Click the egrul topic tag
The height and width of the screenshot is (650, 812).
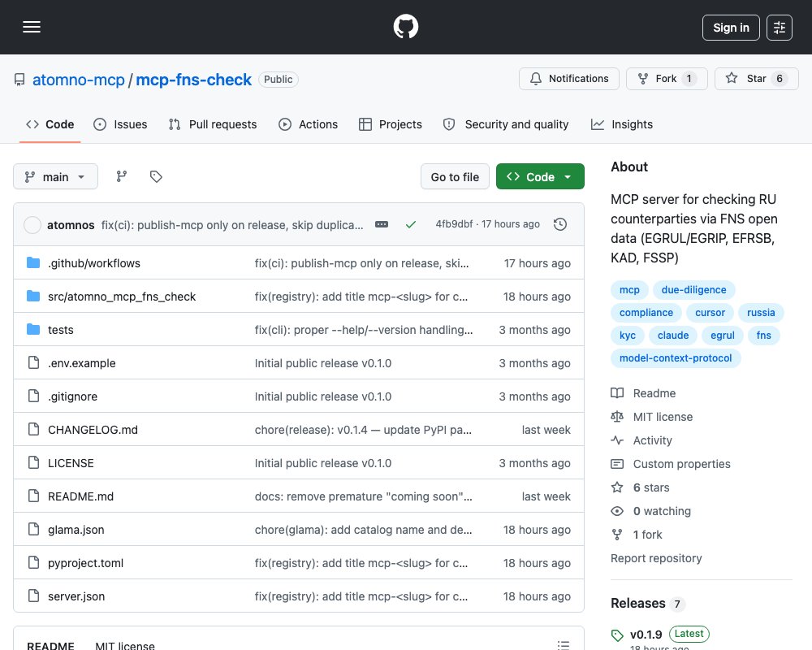click(722, 336)
